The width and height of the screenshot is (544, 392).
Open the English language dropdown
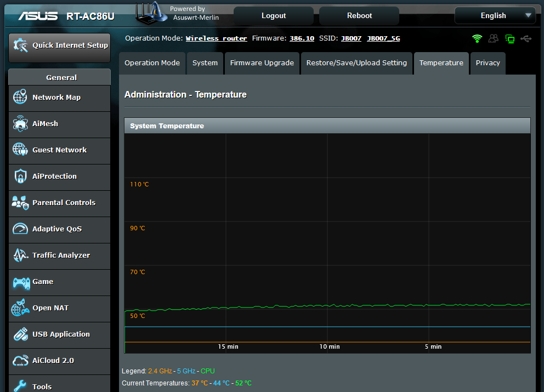[495, 15]
